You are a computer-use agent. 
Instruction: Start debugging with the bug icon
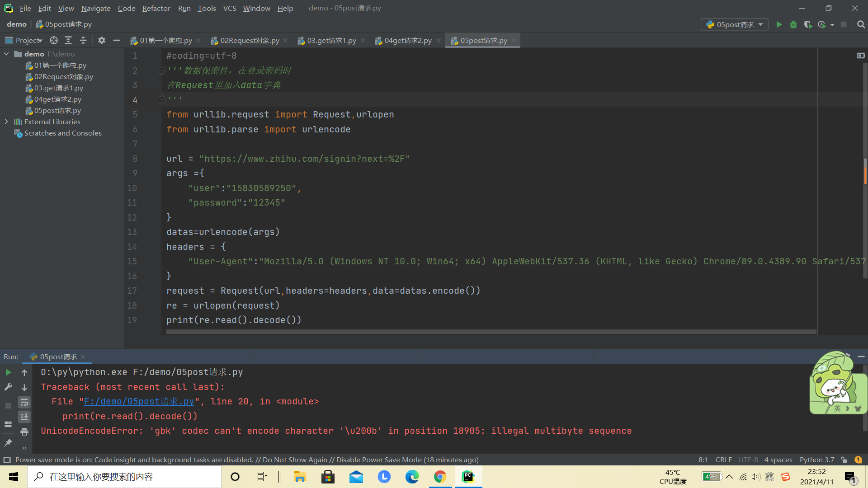(x=793, y=24)
